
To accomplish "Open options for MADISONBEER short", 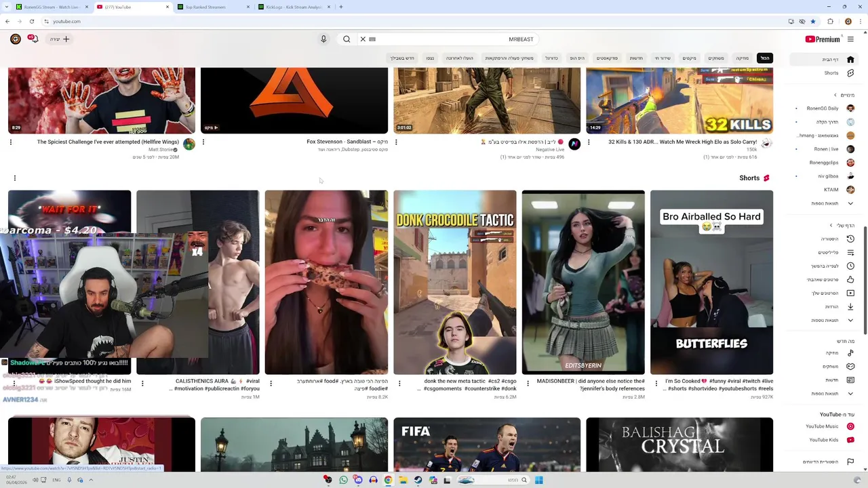I will coord(528,384).
